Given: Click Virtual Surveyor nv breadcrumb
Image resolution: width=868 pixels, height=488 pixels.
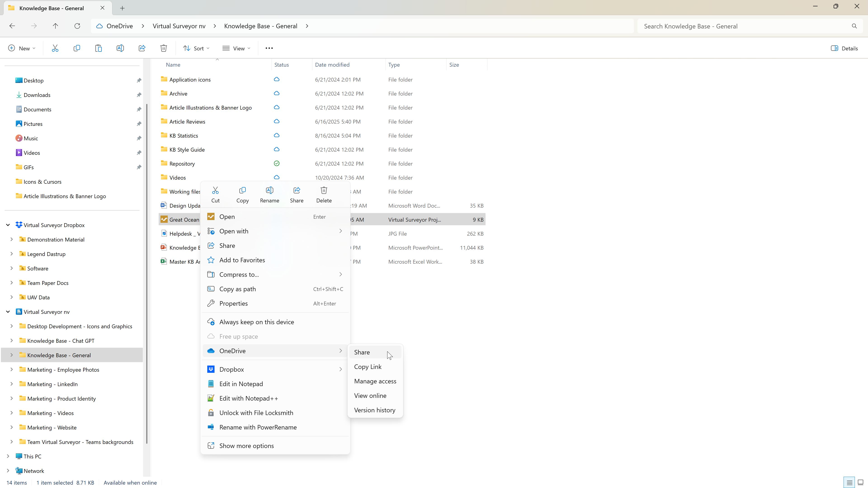Looking at the screenshot, I should pyautogui.click(x=179, y=26).
